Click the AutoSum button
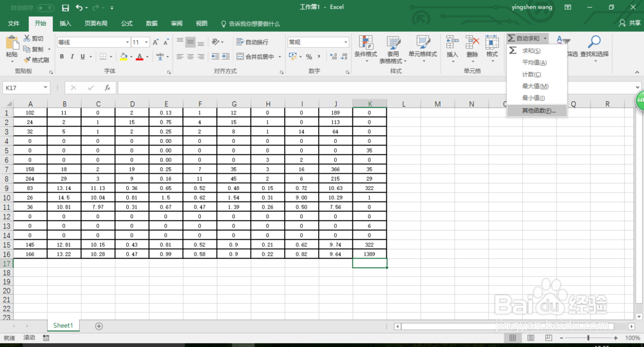The image size is (644, 347). pos(524,38)
